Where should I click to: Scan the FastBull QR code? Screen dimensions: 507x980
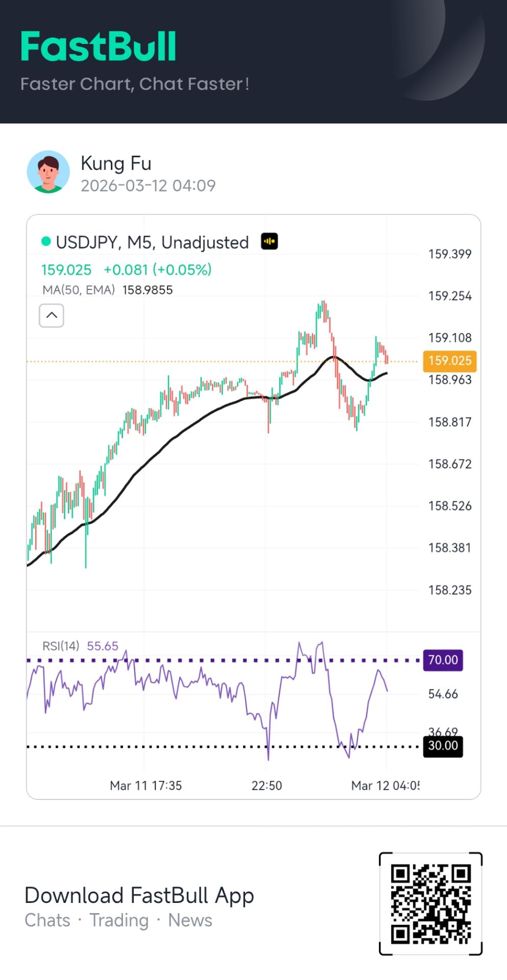(x=430, y=903)
